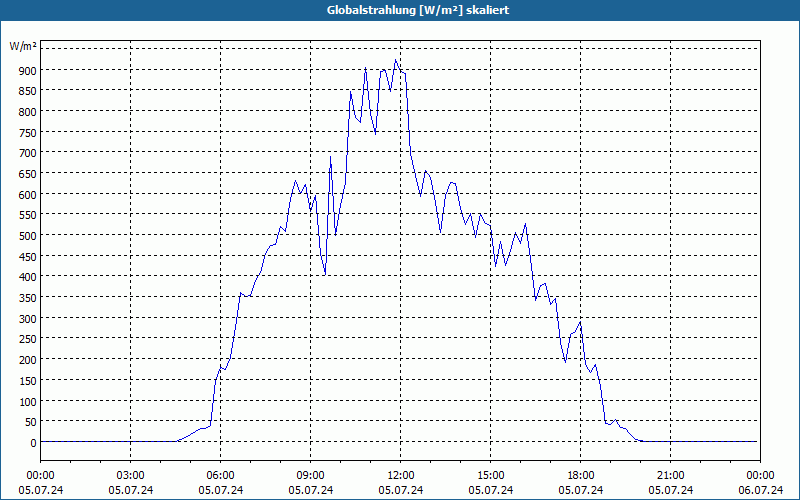Select the 05.07.24 date under 21:00
The image size is (800, 500).
(x=670, y=490)
